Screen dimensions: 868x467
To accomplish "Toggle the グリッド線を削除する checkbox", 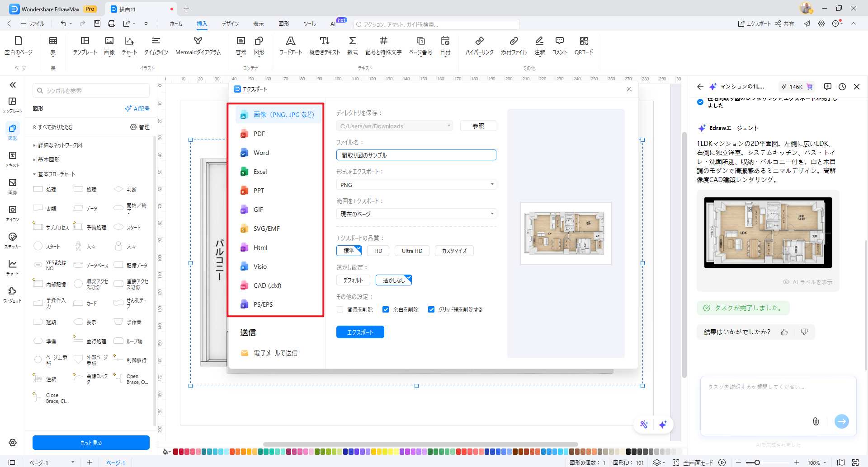I will tap(431, 309).
